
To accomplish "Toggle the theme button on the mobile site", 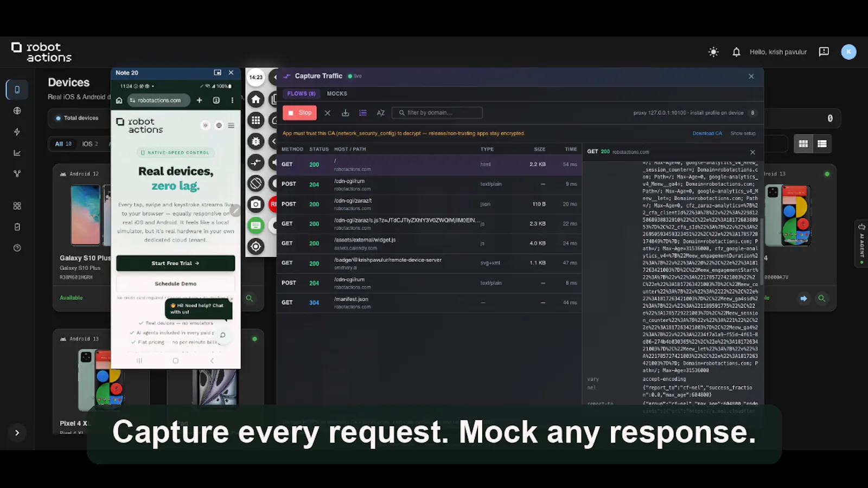I will (205, 125).
